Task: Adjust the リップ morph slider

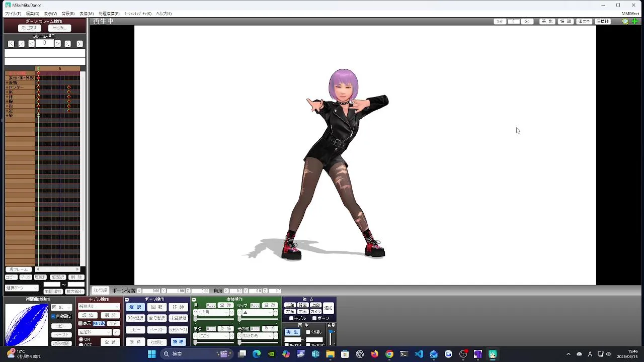Action: [x=257, y=319]
